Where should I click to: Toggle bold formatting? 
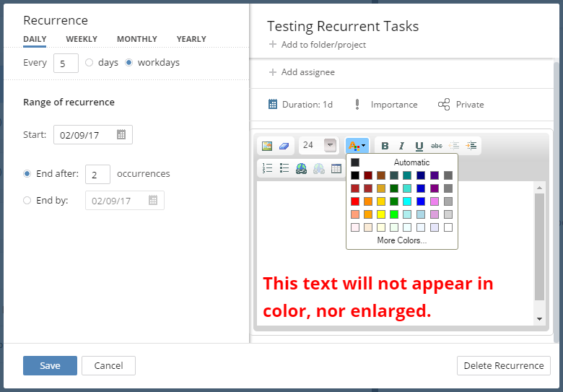click(x=385, y=146)
